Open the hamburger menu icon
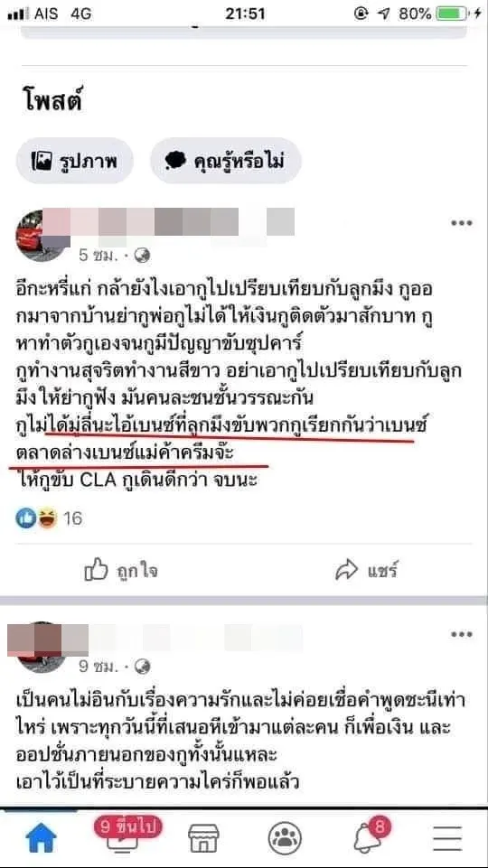 click(x=447, y=838)
